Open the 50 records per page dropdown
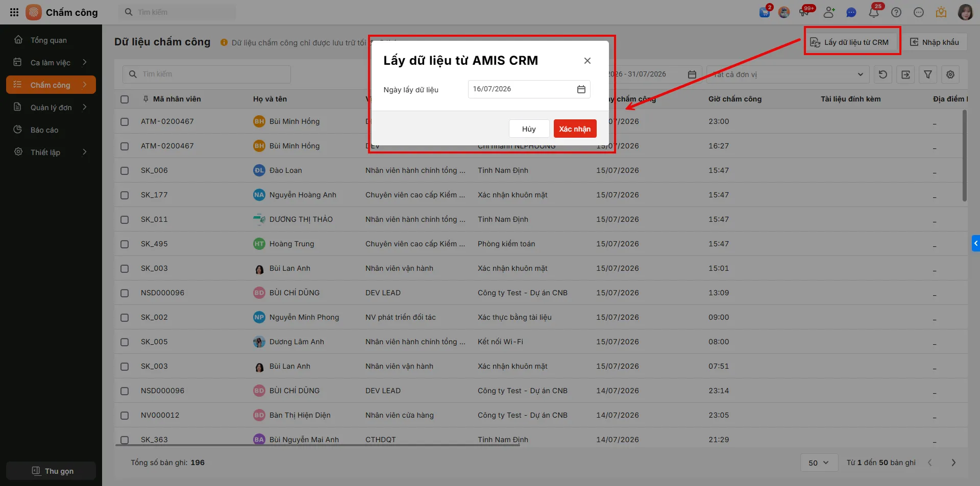This screenshot has width=980, height=486. pos(819,463)
